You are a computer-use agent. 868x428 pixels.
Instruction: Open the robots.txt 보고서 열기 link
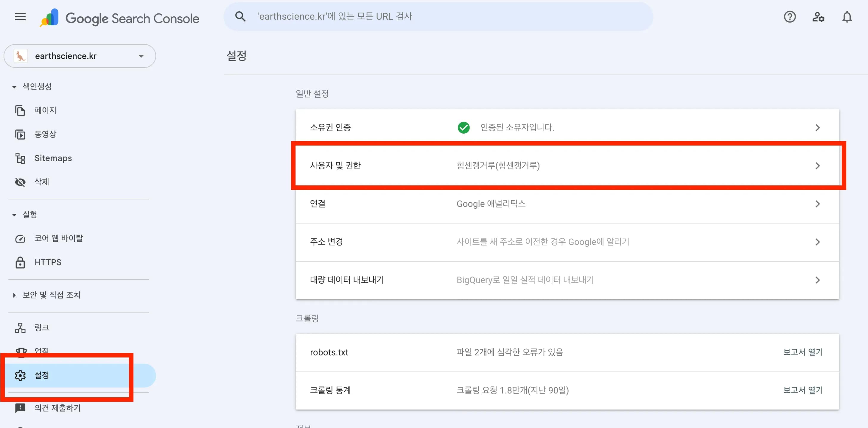tap(803, 352)
